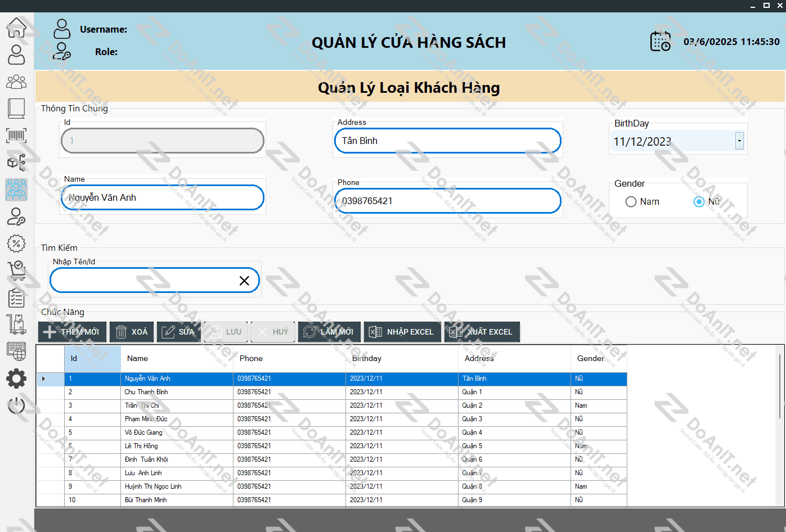Image resolution: width=786 pixels, height=532 pixels.
Task: Open the discount percent badge icon
Action: point(16,244)
